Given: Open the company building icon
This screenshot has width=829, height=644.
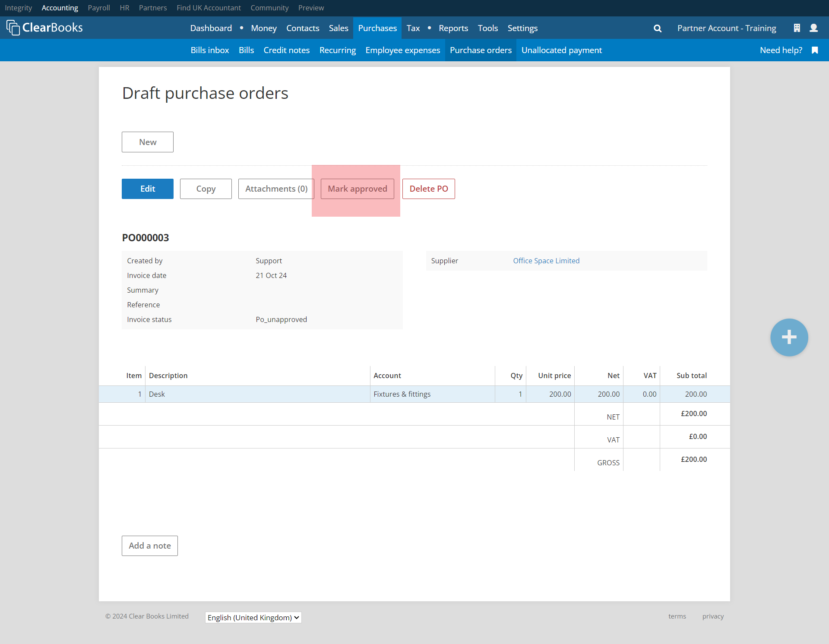Looking at the screenshot, I should pyautogui.click(x=797, y=28).
